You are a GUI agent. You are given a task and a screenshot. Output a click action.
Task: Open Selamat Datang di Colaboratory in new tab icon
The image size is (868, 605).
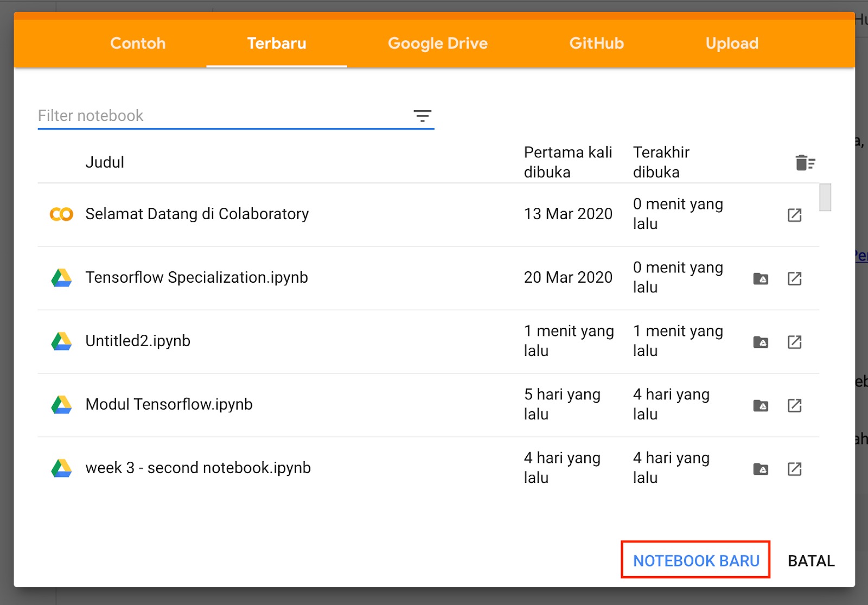pyautogui.click(x=794, y=215)
